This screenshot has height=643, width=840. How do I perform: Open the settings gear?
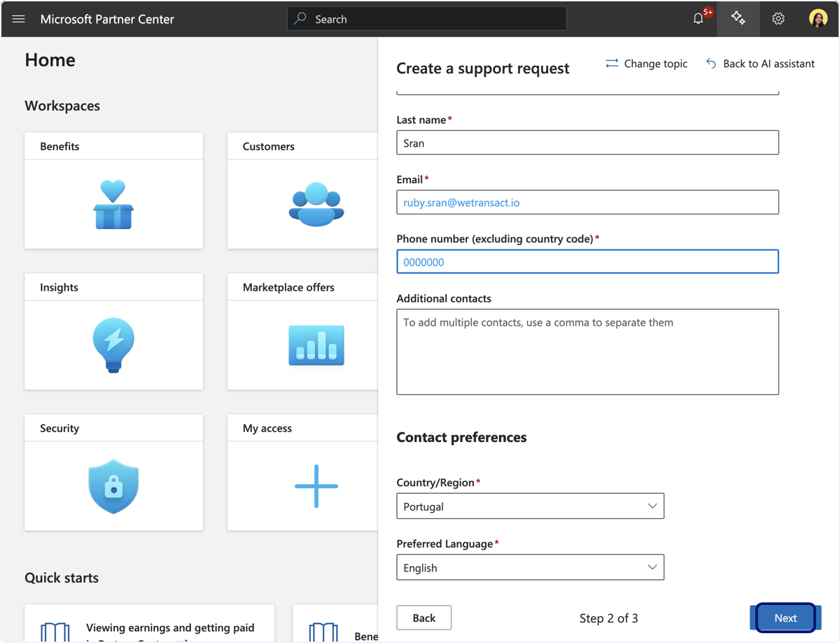[x=778, y=19]
